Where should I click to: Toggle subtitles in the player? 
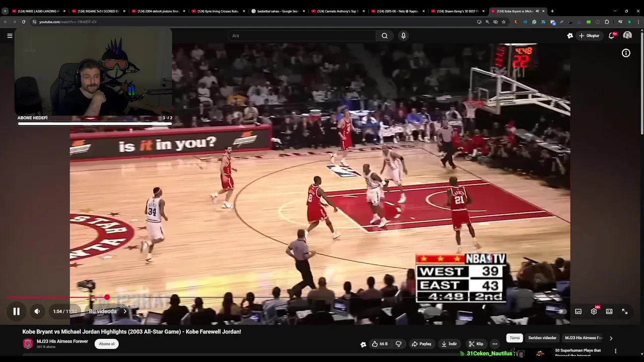[x=578, y=311]
